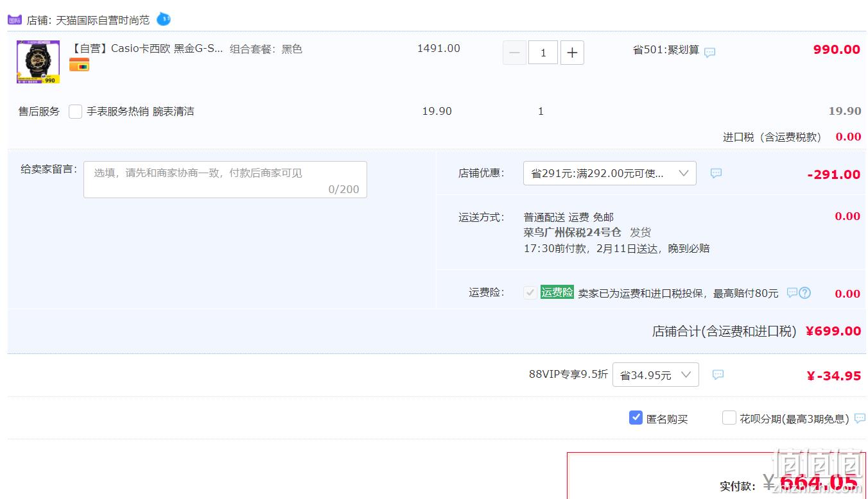Image resolution: width=868 pixels, height=499 pixels.
Task: Click the 店铺合计 ¥699.00 total amount
Action: coord(833,331)
